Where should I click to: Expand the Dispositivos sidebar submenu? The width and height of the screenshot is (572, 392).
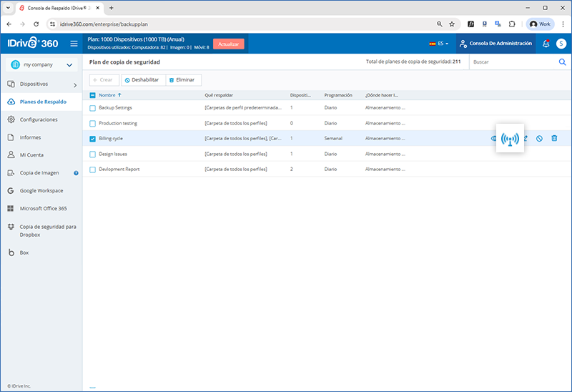tap(74, 85)
